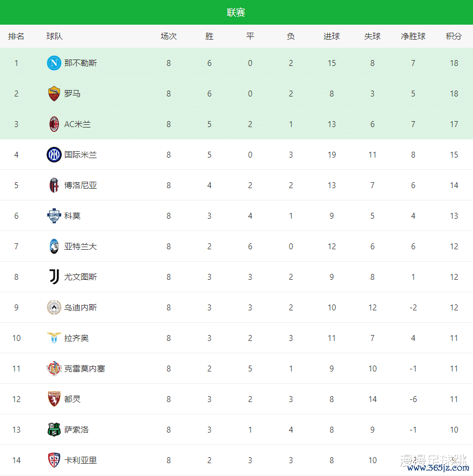Click the Roma team logo
This screenshot has width=473, height=476.
(54, 94)
